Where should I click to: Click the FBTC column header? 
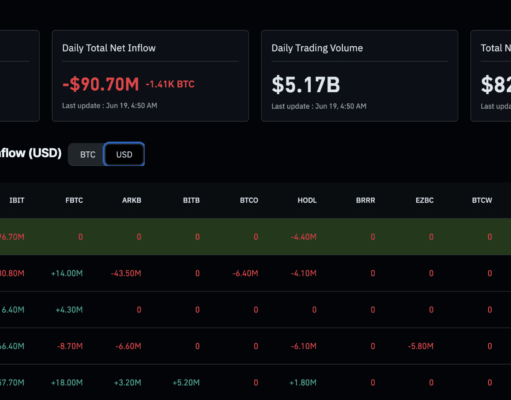[x=74, y=200]
